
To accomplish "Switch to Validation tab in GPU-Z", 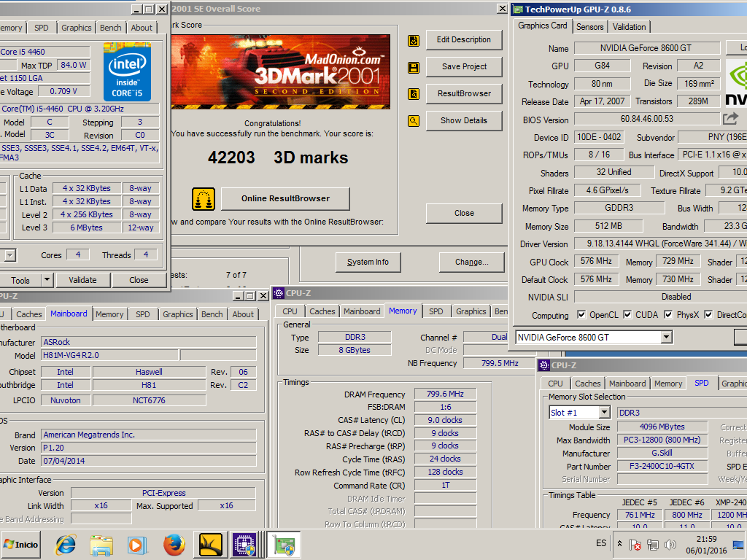I will [x=630, y=27].
